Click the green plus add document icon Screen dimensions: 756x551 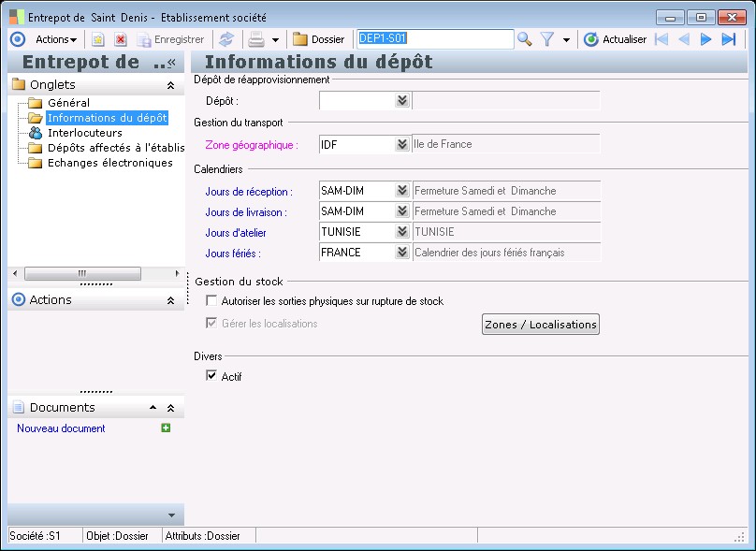click(166, 428)
